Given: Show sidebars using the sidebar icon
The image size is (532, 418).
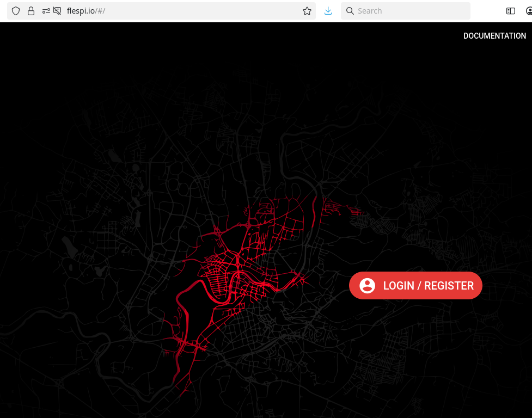Looking at the screenshot, I should coord(511,11).
